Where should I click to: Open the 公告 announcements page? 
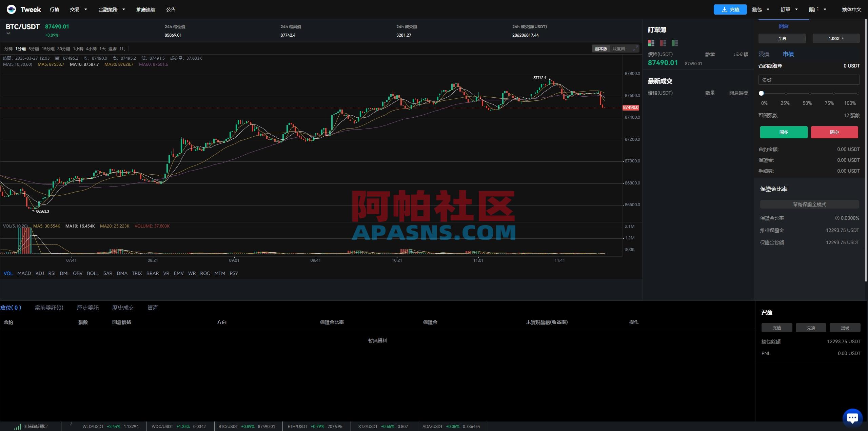coord(171,9)
